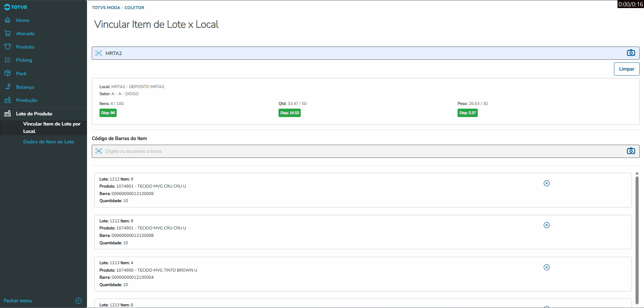Expand the Produção submenu chevron
The width and height of the screenshot is (644, 308).
(78, 100)
